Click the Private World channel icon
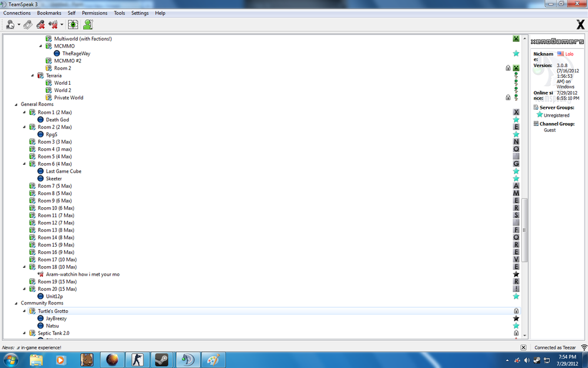Viewport: 588px width, 368px height. pyautogui.click(x=49, y=98)
